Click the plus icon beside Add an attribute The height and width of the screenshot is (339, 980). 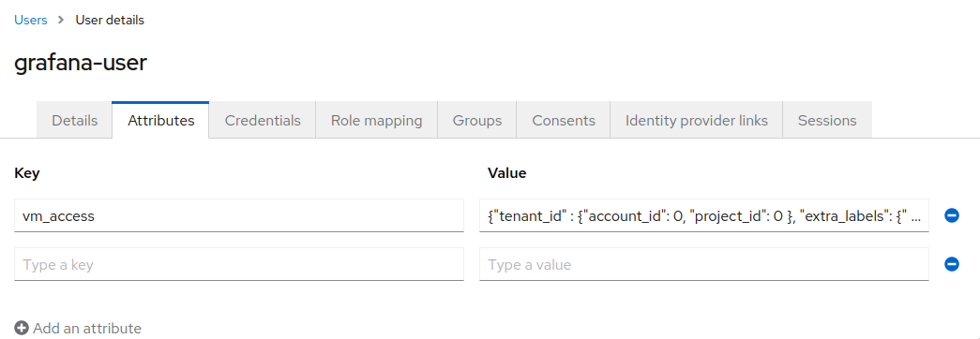click(x=22, y=328)
